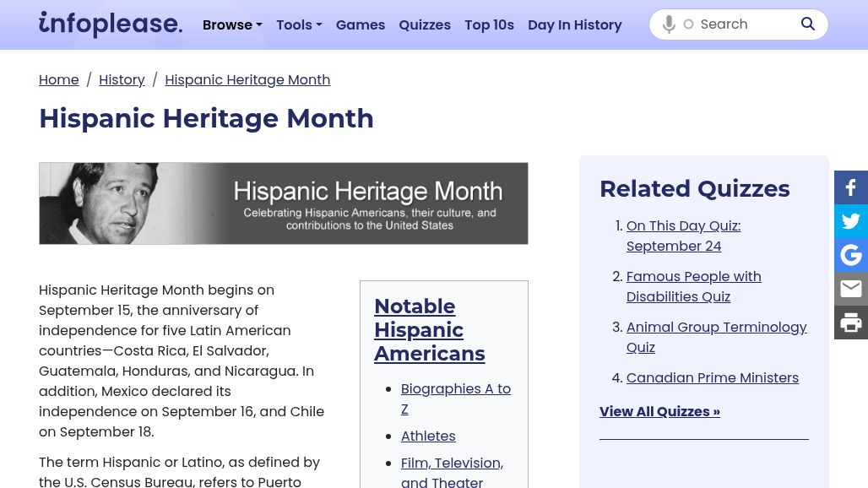Expand the Browse dropdown menu
This screenshot has height=488, width=868.
click(232, 24)
